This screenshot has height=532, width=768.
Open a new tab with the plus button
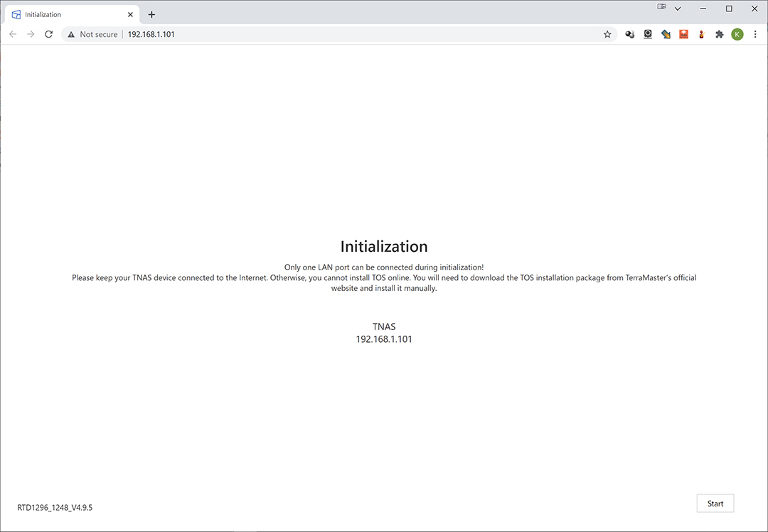[x=151, y=15]
